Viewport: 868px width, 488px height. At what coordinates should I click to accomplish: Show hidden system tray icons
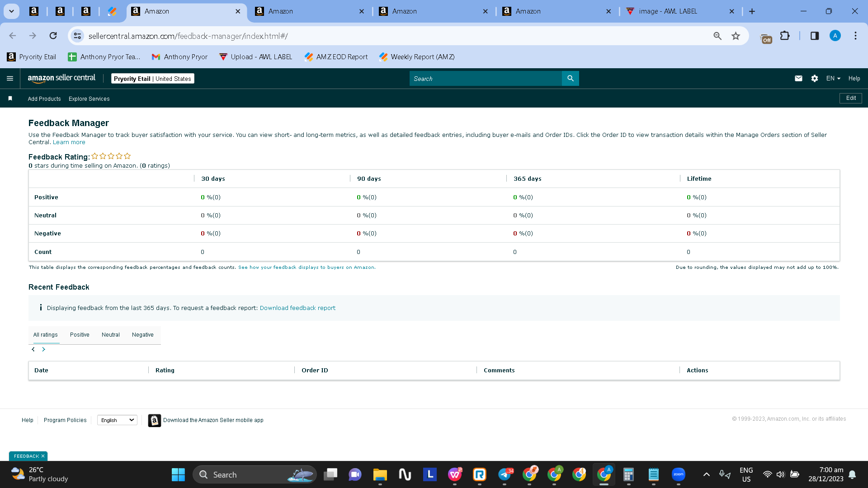[x=706, y=474]
